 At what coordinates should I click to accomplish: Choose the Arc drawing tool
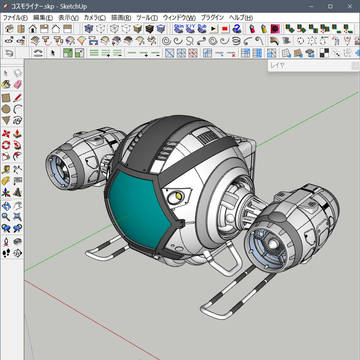[x=17, y=109]
